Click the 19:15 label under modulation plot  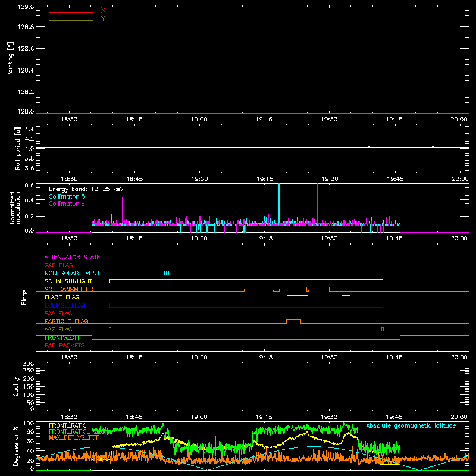click(264, 239)
